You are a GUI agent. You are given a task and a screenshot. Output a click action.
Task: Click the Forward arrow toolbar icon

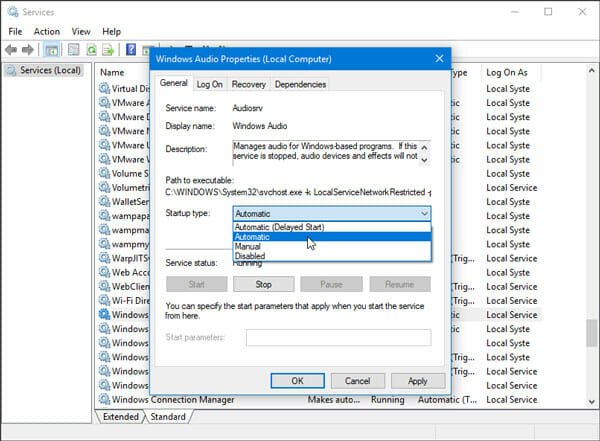[29, 50]
